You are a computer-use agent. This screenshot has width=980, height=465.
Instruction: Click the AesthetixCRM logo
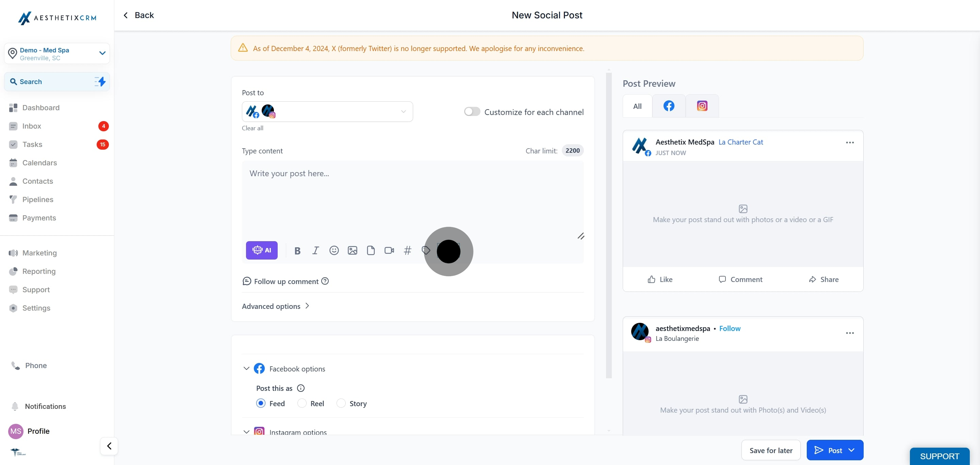point(57,17)
